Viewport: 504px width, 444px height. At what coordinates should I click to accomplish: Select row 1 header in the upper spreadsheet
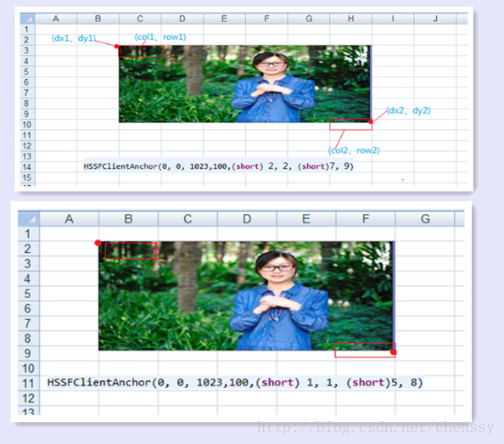click(x=27, y=30)
